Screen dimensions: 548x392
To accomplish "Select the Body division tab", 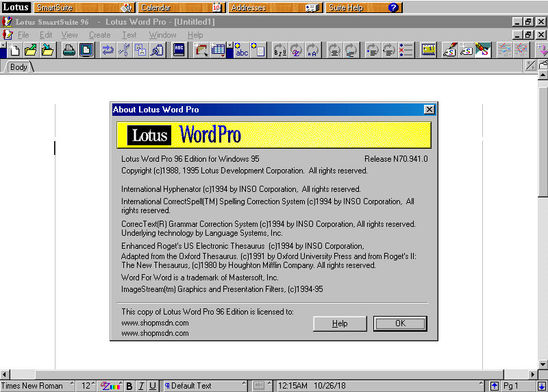I will (x=18, y=66).
